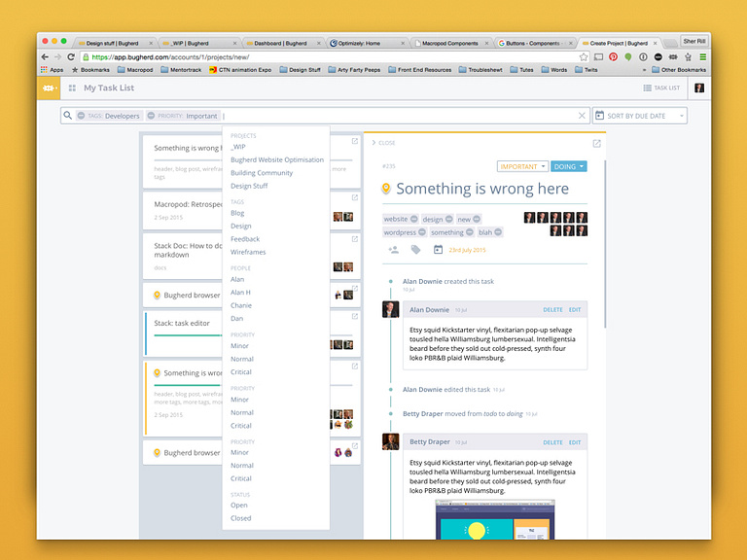The image size is (747, 560).
Task: Select Dan under People
Action: 236,318
